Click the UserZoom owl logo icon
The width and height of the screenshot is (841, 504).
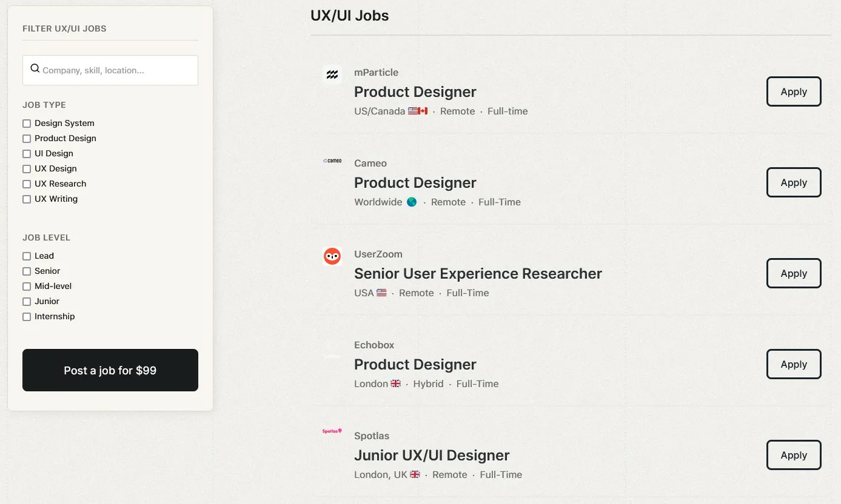[x=332, y=256]
